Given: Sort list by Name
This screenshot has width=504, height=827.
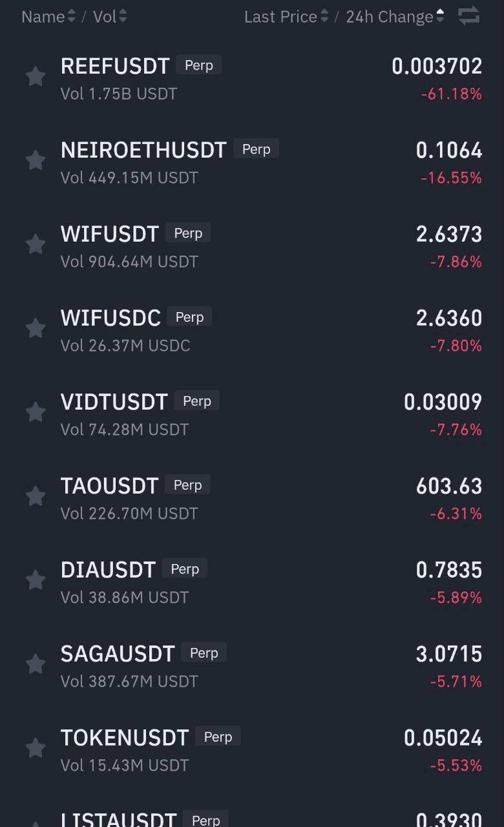Looking at the screenshot, I should 48,17.
